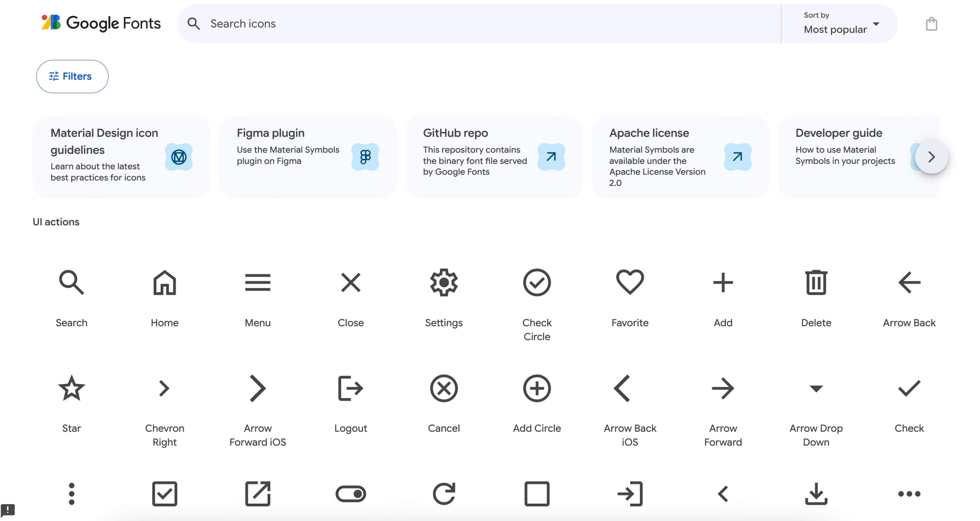
Task: Select the Check Circle icon
Action: (x=537, y=283)
